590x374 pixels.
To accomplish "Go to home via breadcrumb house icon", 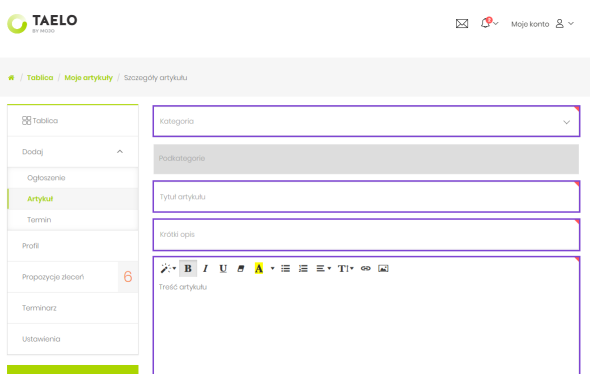I will pos(11,78).
